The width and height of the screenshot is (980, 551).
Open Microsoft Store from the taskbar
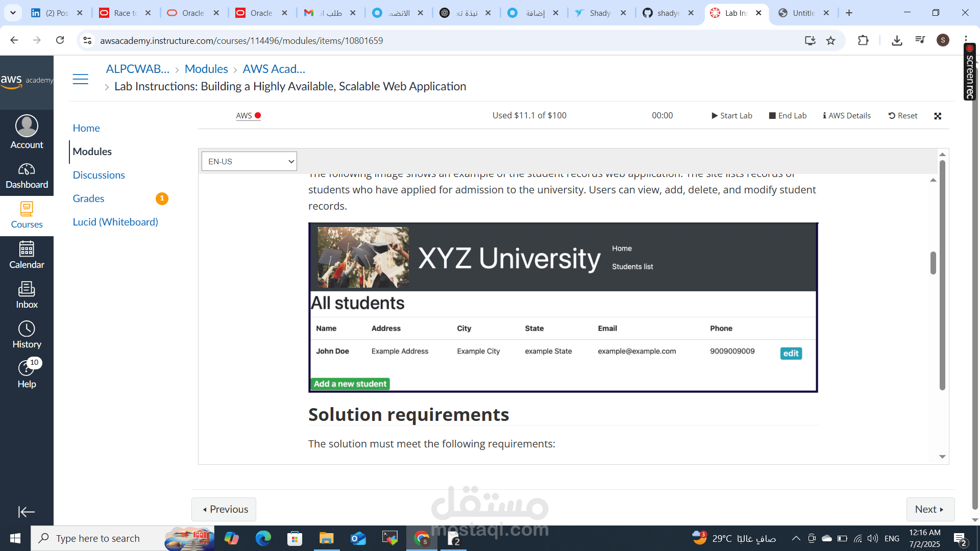(295, 538)
